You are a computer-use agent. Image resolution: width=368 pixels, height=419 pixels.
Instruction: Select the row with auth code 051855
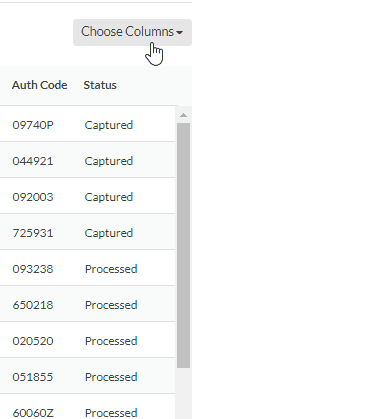[87, 376]
